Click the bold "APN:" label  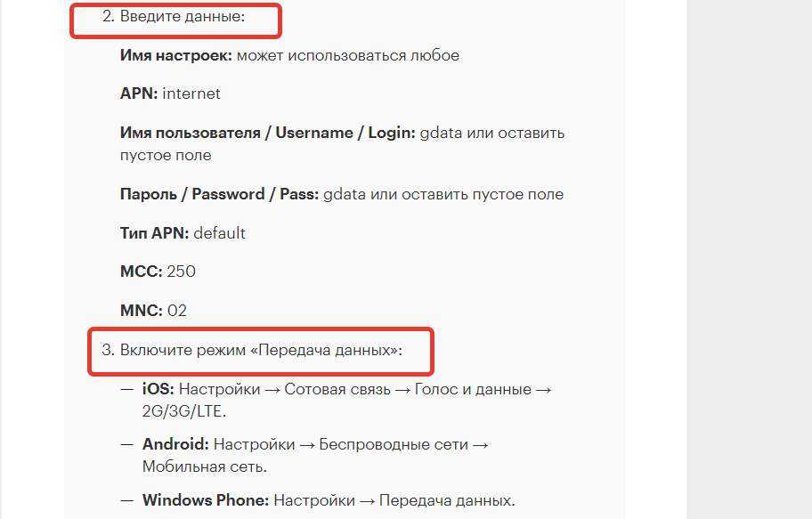point(139,93)
